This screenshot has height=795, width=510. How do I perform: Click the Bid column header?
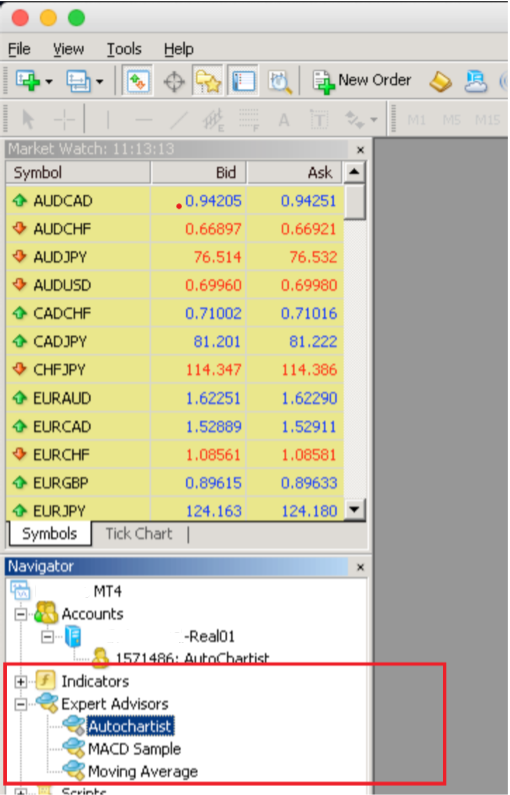pos(198,173)
